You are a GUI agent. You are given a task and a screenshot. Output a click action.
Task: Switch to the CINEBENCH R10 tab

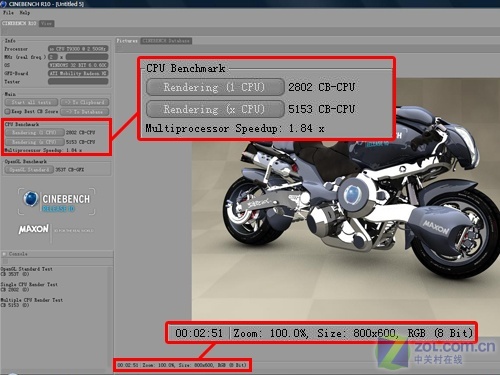pyautogui.click(x=19, y=23)
